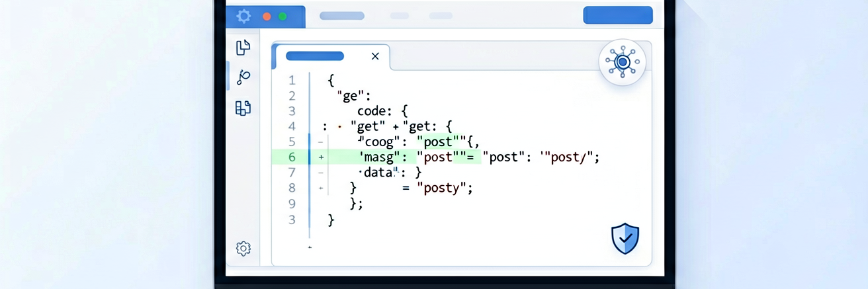
Task: Click the line number 1 in the gutter
Action: (x=292, y=81)
